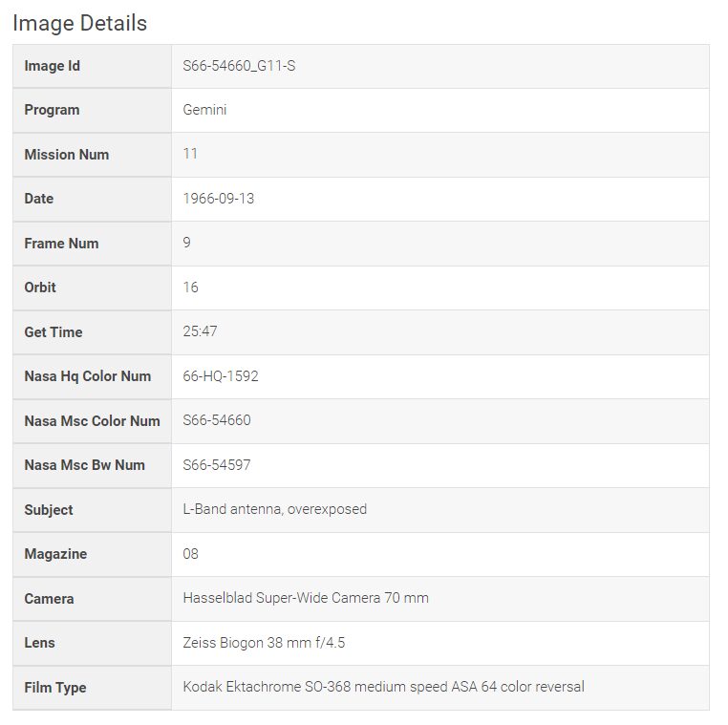The image size is (728, 725).
Task: Click the Film Type row label
Action: [55, 688]
